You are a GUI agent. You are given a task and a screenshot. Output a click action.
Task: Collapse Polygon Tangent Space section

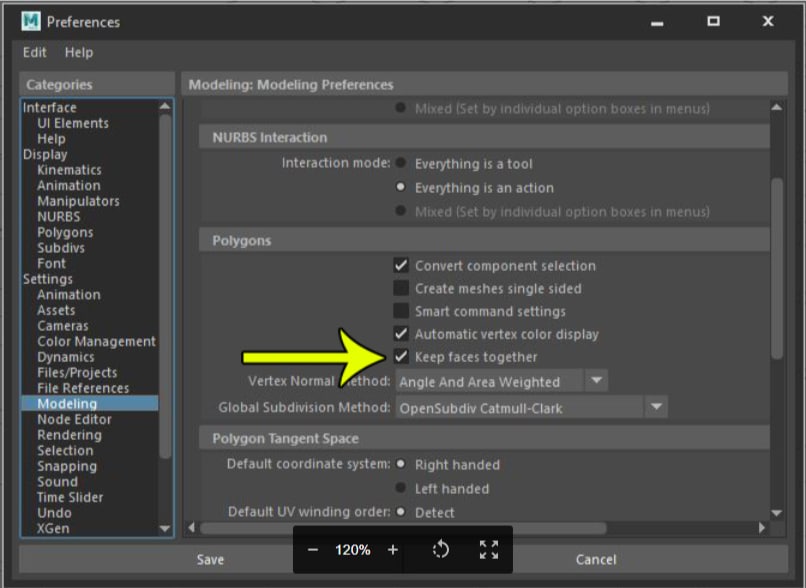(484, 438)
